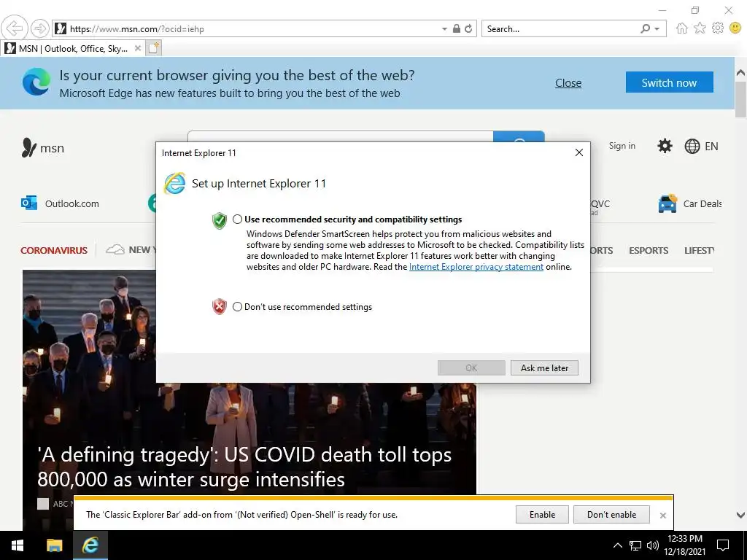Click the taskbar clock 12:33 PM

click(684, 539)
